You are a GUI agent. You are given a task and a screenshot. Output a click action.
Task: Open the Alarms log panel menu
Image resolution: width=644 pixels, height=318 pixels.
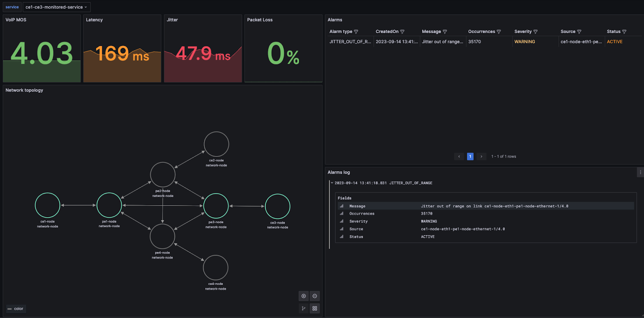click(640, 172)
